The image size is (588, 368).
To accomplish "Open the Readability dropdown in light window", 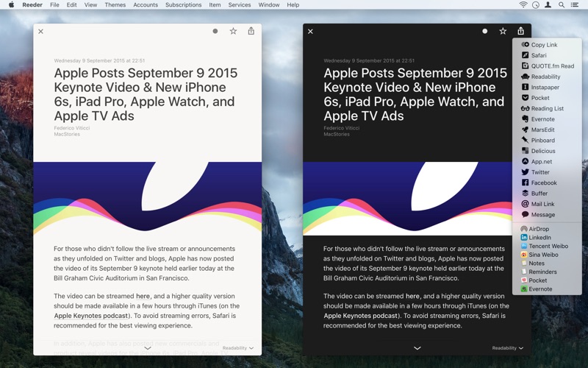I will 238,348.
